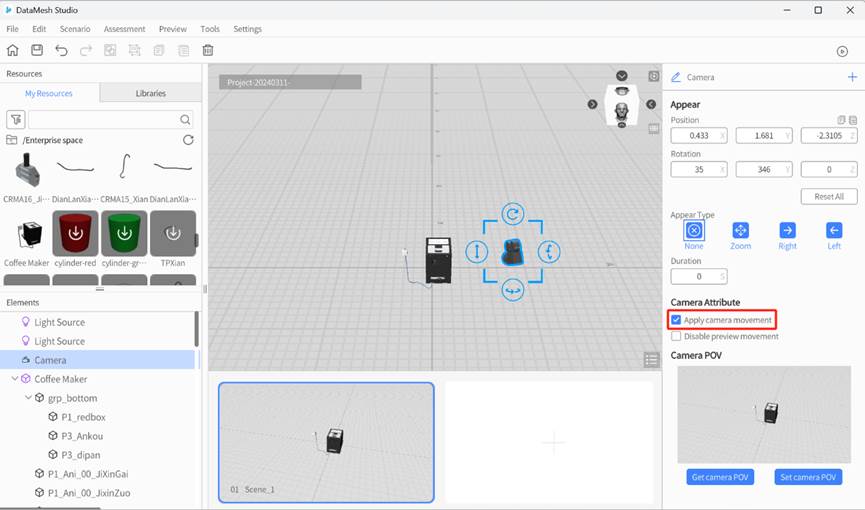Viewport: 865px width, 510px height.
Task: Open the Scenario menu
Action: (75, 29)
